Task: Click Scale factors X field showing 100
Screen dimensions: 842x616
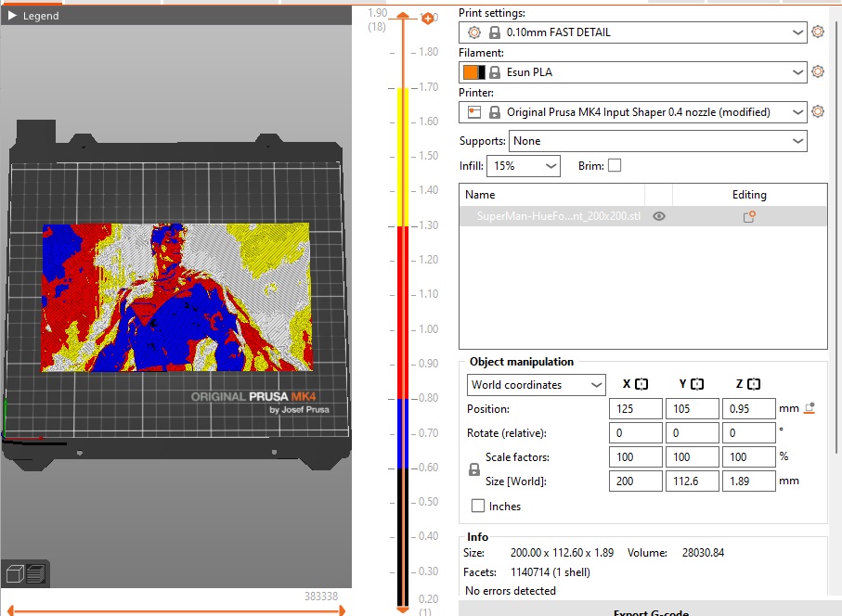Action: point(635,457)
